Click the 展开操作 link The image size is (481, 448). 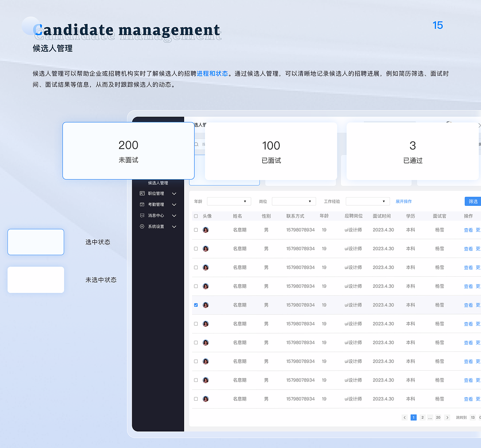coord(404,201)
